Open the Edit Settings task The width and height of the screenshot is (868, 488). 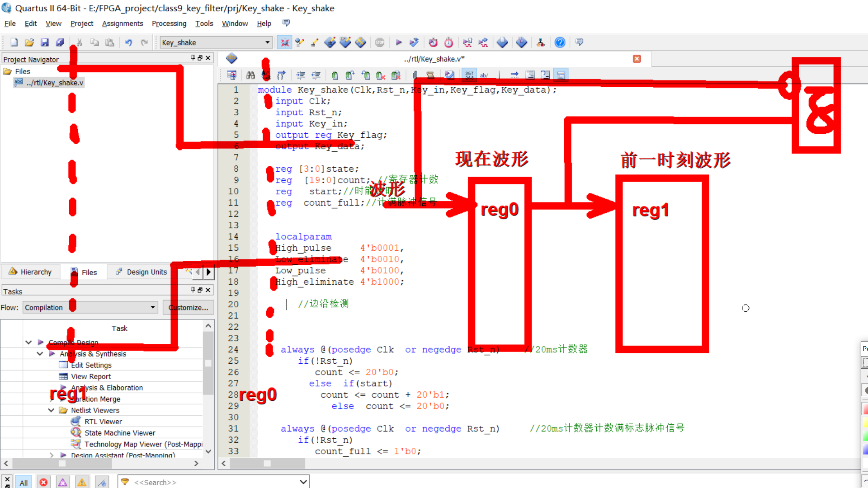pyautogui.click(x=91, y=365)
